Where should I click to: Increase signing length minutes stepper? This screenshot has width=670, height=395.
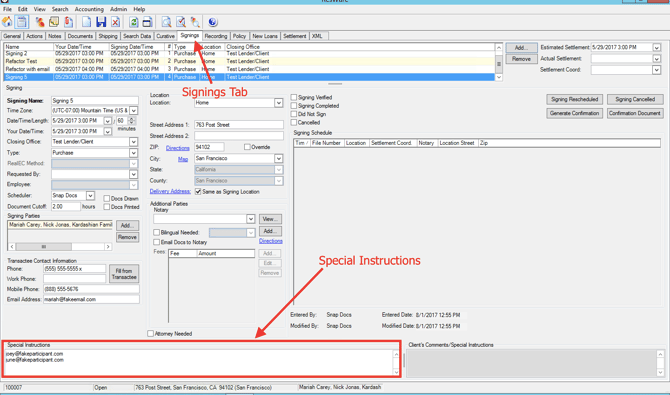(132, 119)
